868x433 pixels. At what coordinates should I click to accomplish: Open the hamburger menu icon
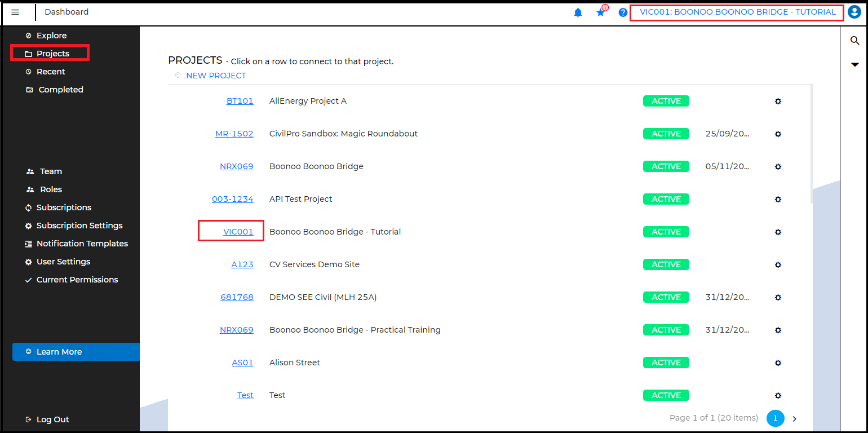click(15, 12)
